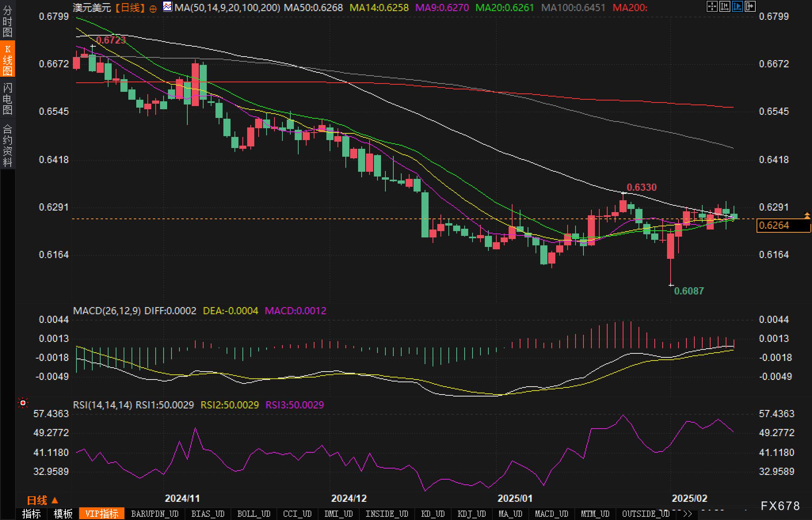Click the left-axis chart view icon

(724, 7)
